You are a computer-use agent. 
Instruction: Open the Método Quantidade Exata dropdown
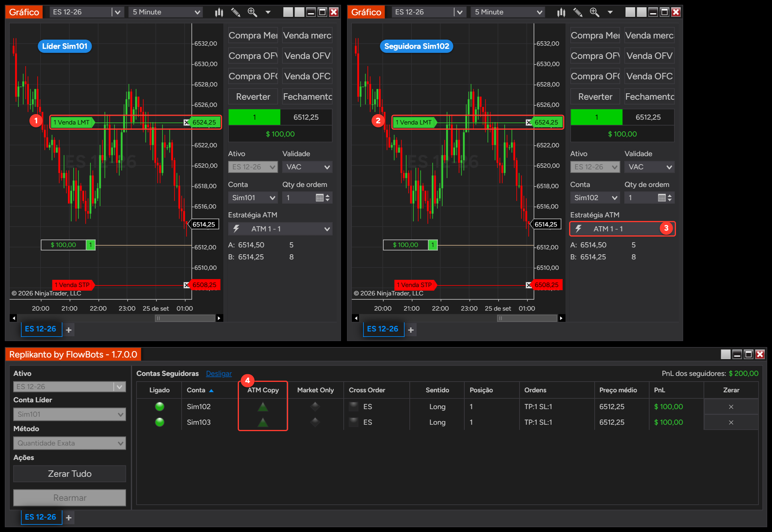[x=70, y=443]
